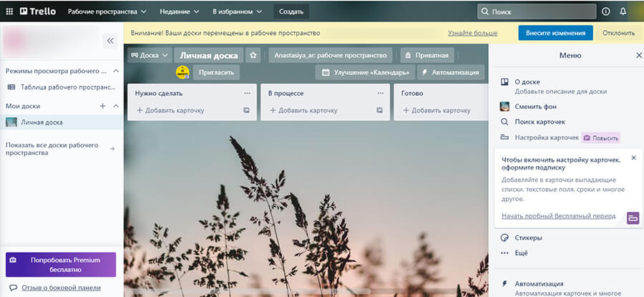This screenshot has height=297, width=644.
Task: Create card from template in В процессе
Action: pyautogui.click(x=379, y=110)
